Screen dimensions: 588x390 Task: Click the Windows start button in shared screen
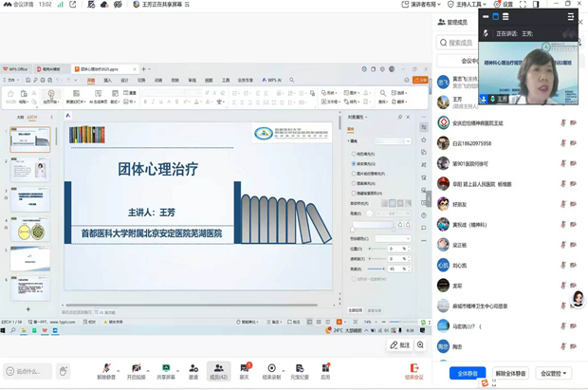pos(3,330)
